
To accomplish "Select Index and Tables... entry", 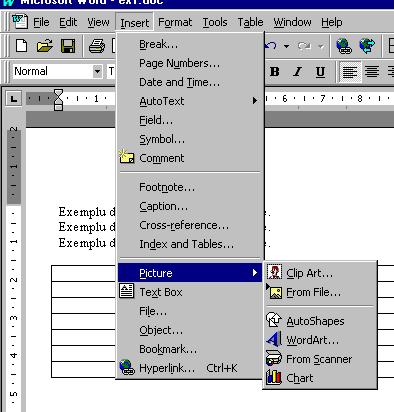I will tap(190, 244).
